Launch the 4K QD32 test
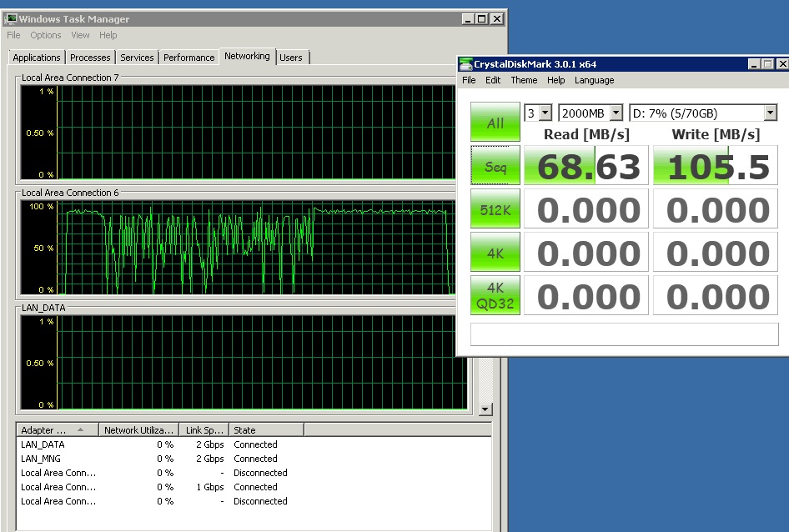This screenshot has width=789, height=532. click(495, 295)
